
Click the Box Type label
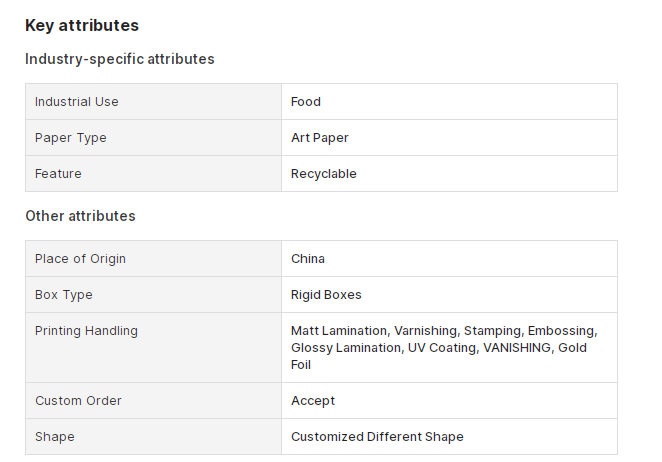pyautogui.click(x=64, y=295)
